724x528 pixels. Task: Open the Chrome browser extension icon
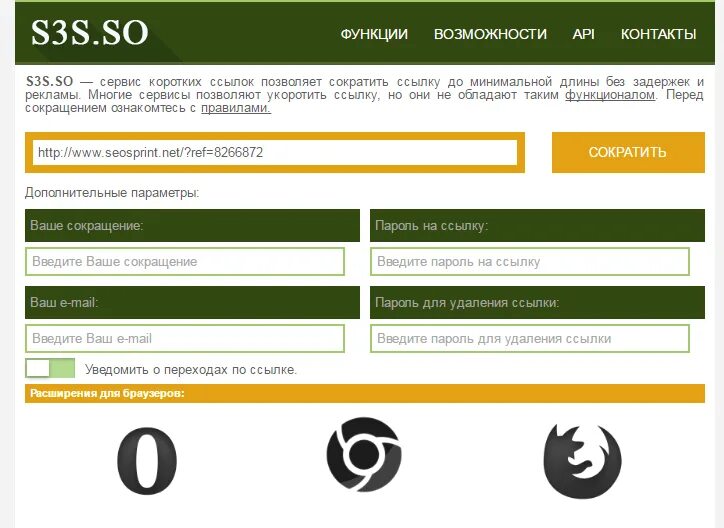pos(364,455)
